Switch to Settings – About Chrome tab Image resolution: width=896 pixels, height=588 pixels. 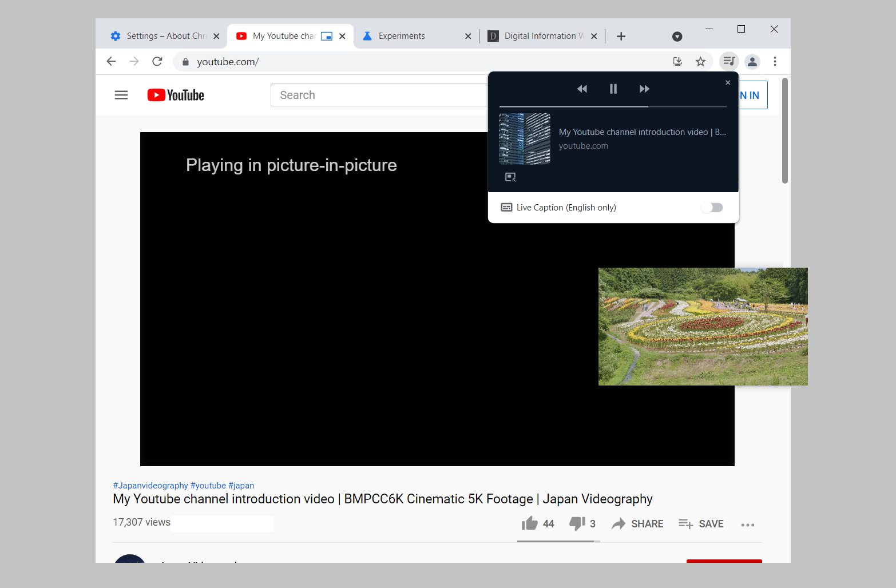pyautogui.click(x=165, y=36)
